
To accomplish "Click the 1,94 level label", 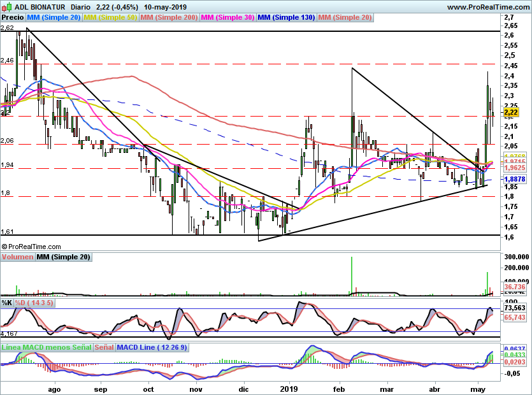I will 7,165.
